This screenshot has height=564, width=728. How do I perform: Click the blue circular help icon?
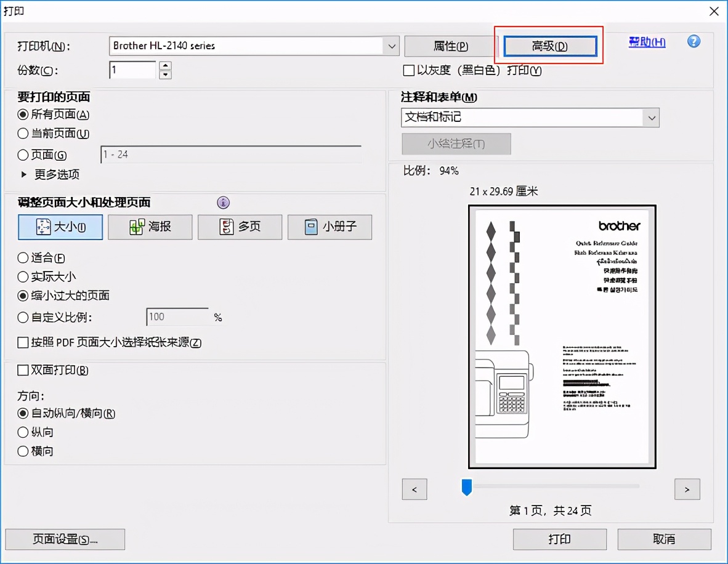(693, 42)
